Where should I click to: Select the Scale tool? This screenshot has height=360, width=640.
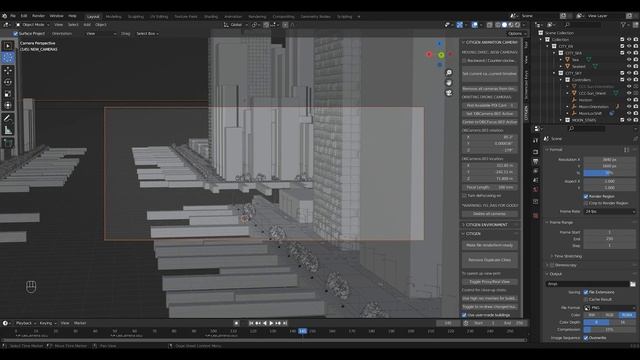(x=8, y=94)
